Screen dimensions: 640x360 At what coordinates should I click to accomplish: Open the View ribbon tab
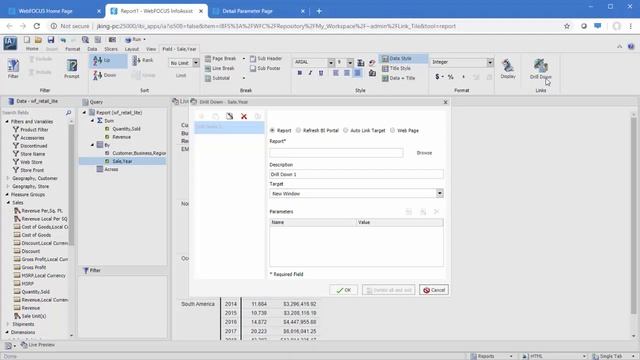tap(151, 49)
